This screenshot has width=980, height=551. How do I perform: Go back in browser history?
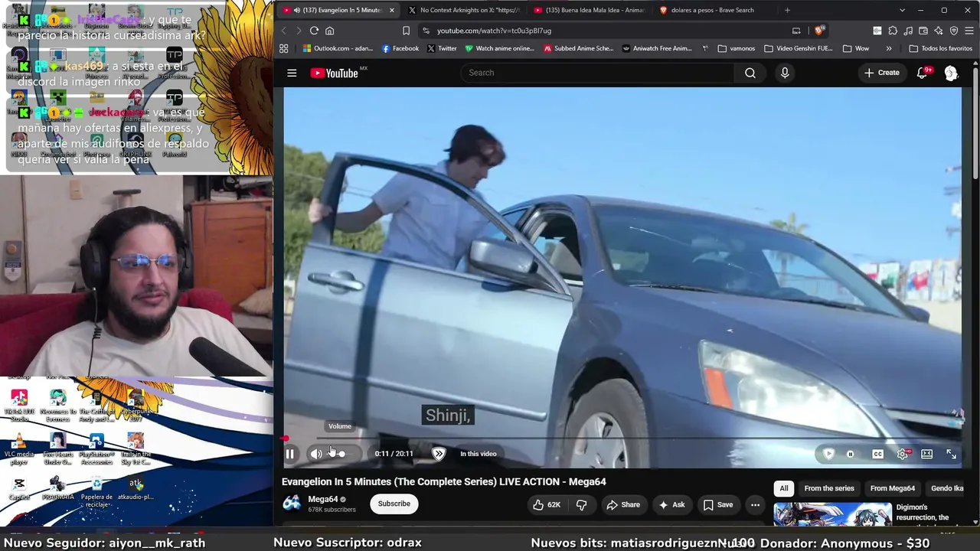click(283, 31)
